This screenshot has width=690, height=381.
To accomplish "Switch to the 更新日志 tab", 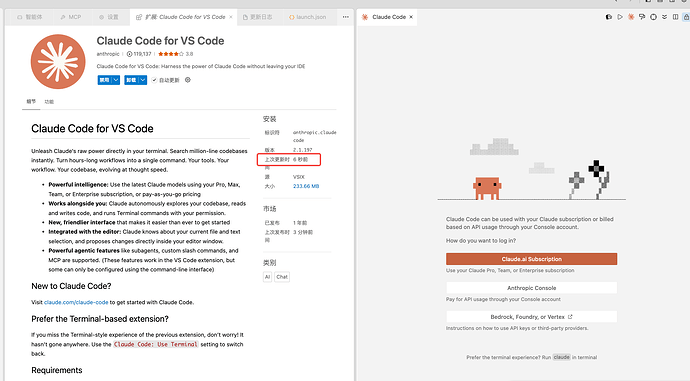I will [x=257, y=17].
